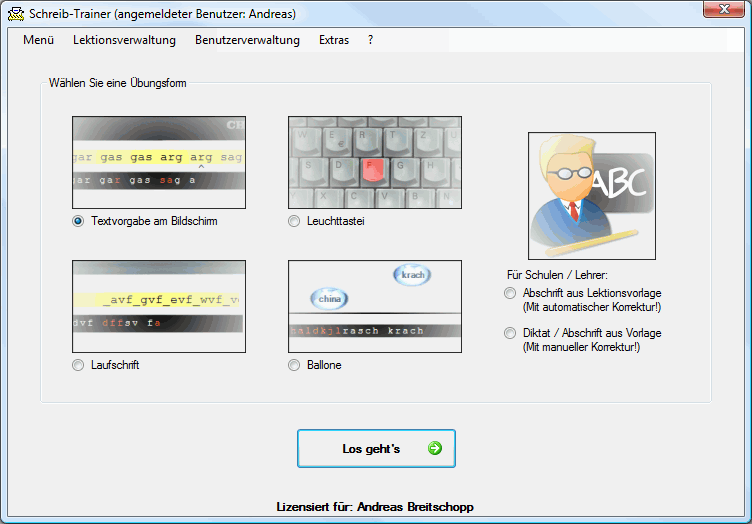Image resolution: width=752 pixels, height=524 pixels.
Task: Select the Textvorgabe am Bildschirm radio button
Action: click(x=79, y=221)
